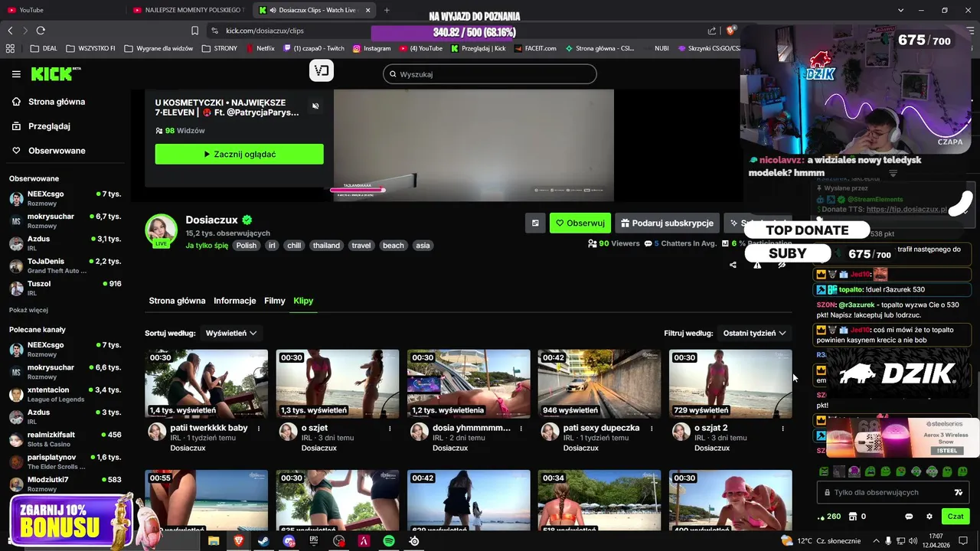Open the Kick hamburger sidebar menu
Viewport: 980px width, 551px height.
point(16,74)
